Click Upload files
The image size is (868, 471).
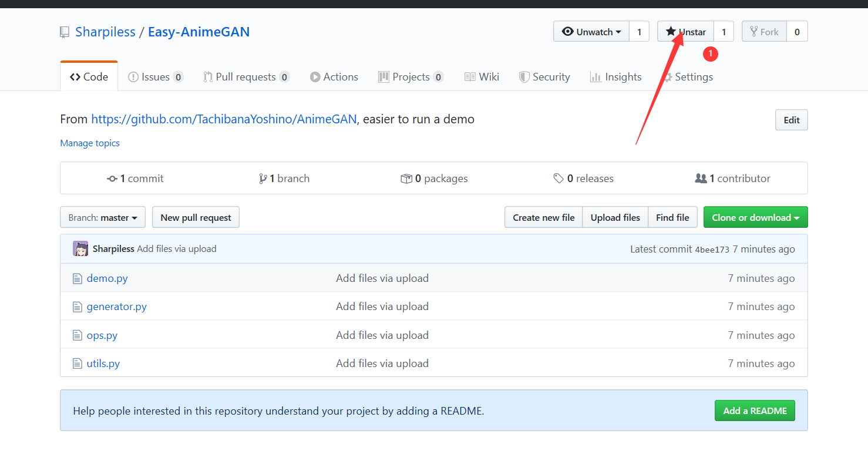(615, 217)
